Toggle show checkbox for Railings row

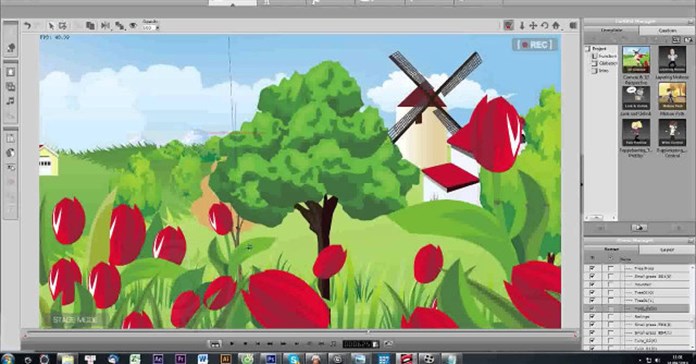coord(592,317)
